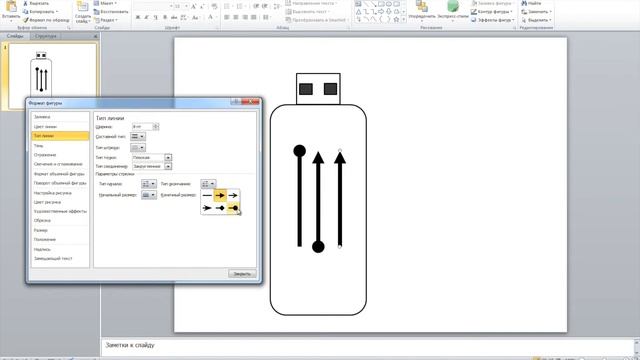
Task: Click the slide notes (Заметки к слайду) area
Action: 367,346
